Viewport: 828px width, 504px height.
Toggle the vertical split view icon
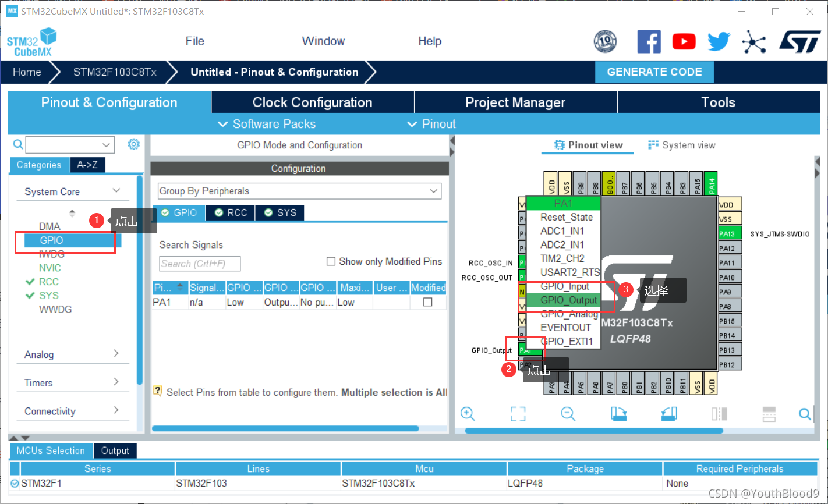719,414
